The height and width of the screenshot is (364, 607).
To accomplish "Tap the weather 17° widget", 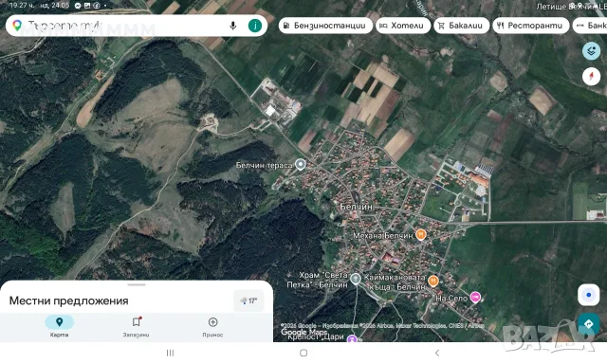I will 248,300.
